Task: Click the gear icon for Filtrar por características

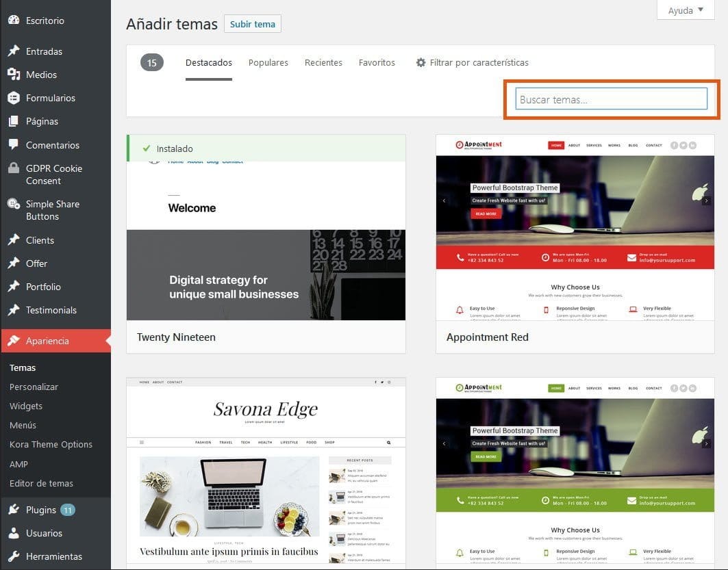Action: pos(421,62)
